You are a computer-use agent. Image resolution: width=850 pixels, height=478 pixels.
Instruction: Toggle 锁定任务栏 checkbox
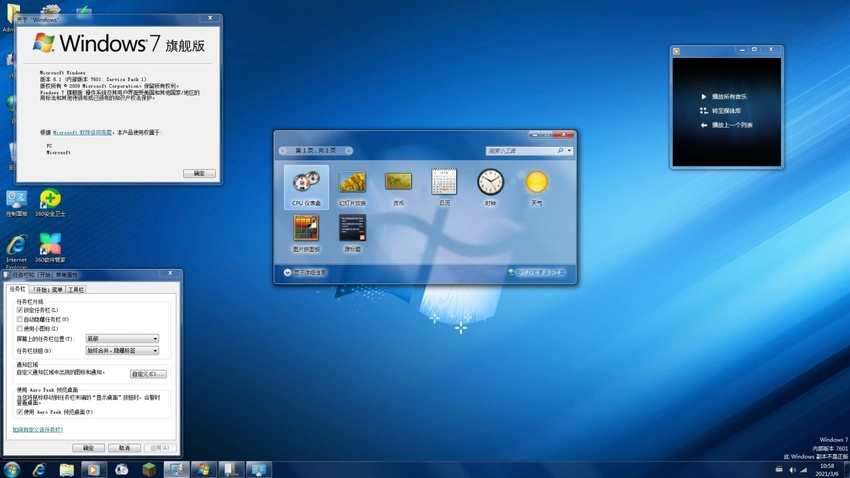20,310
